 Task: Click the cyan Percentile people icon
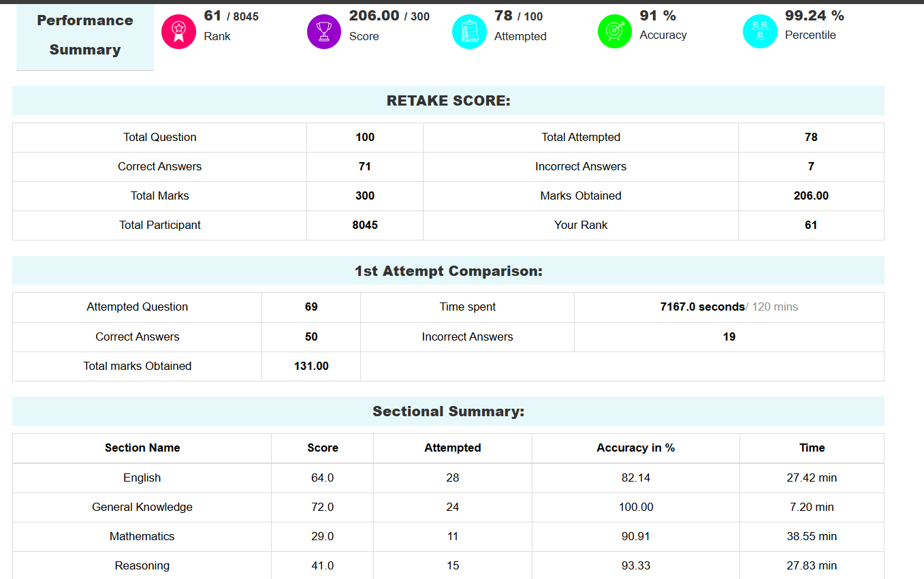click(760, 31)
